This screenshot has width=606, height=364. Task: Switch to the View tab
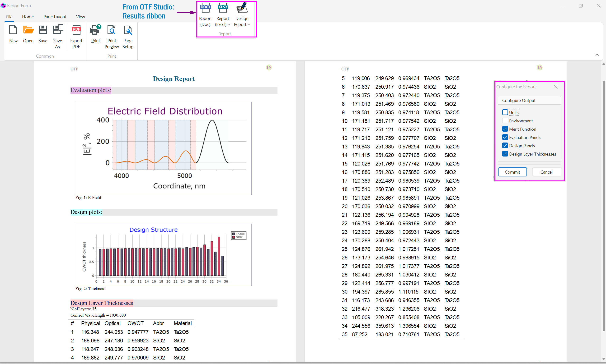point(80,17)
